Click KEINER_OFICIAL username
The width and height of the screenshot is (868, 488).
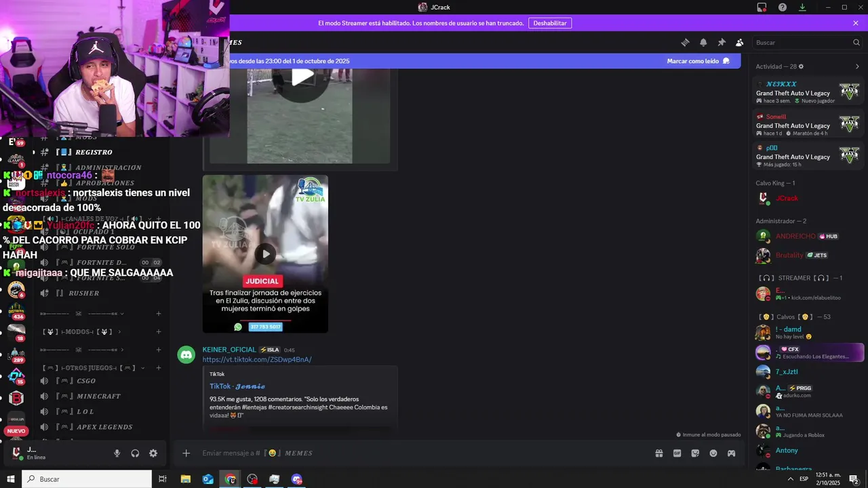coord(229,350)
